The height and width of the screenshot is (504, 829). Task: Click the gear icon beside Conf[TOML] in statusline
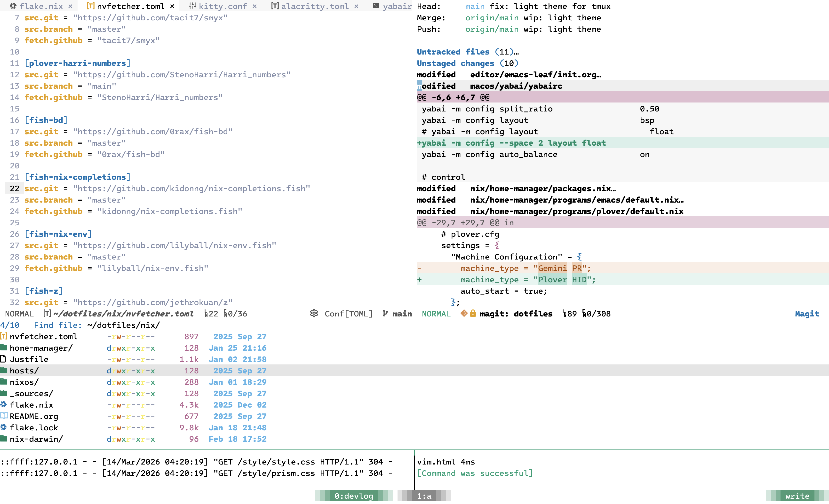(314, 313)
